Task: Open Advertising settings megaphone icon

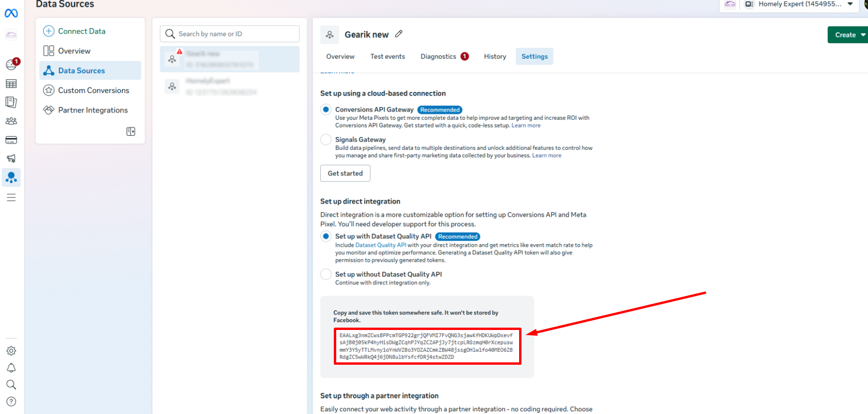Action: point(11,159)
